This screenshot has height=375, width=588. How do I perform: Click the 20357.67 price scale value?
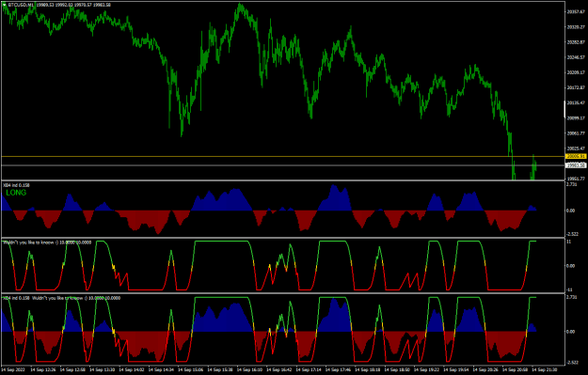[576, 12]
